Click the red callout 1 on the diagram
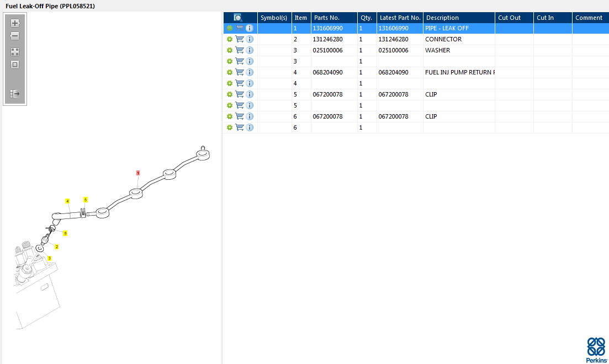Viewport: 609px width, 364px height. click(x=138, y=173)
